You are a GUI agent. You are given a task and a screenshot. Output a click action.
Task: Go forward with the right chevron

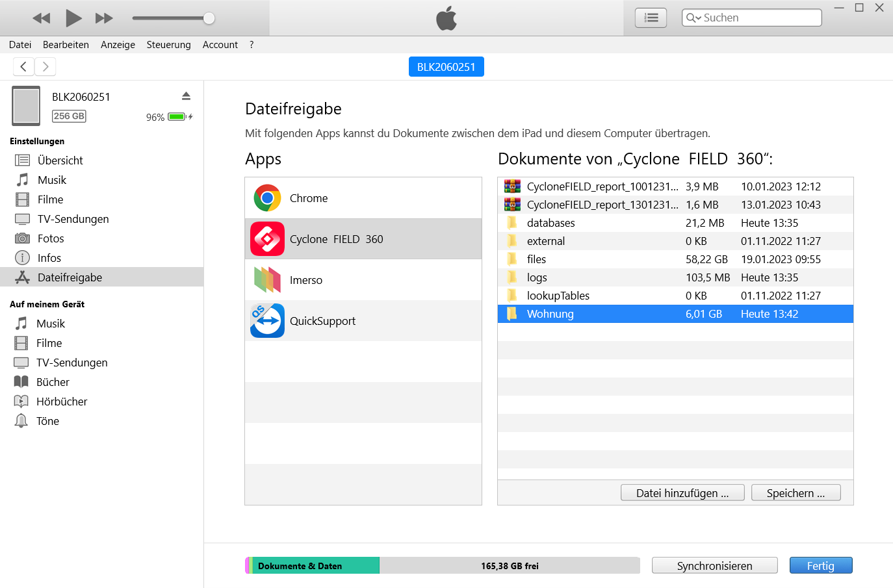tap(45, 66)
